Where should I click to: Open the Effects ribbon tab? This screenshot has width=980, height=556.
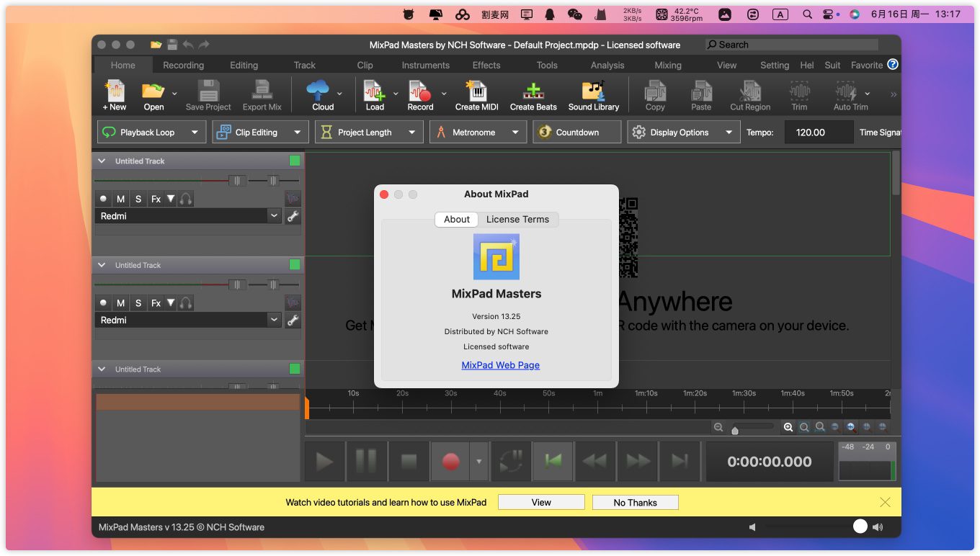(x=486, y=65)
